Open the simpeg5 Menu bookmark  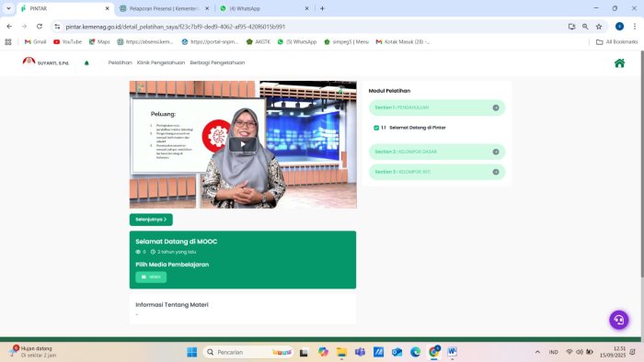(346, 42)
